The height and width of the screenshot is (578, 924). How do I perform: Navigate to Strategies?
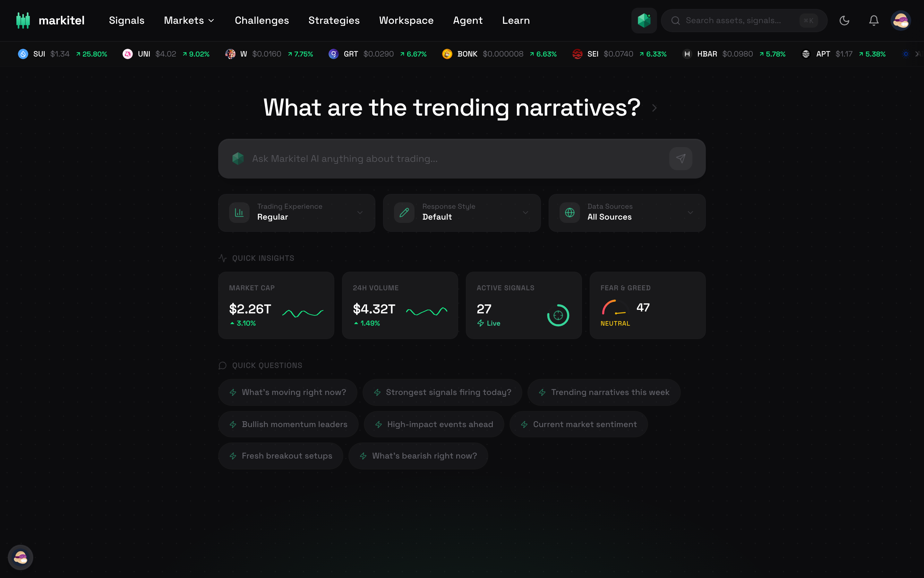pos(334,21)
